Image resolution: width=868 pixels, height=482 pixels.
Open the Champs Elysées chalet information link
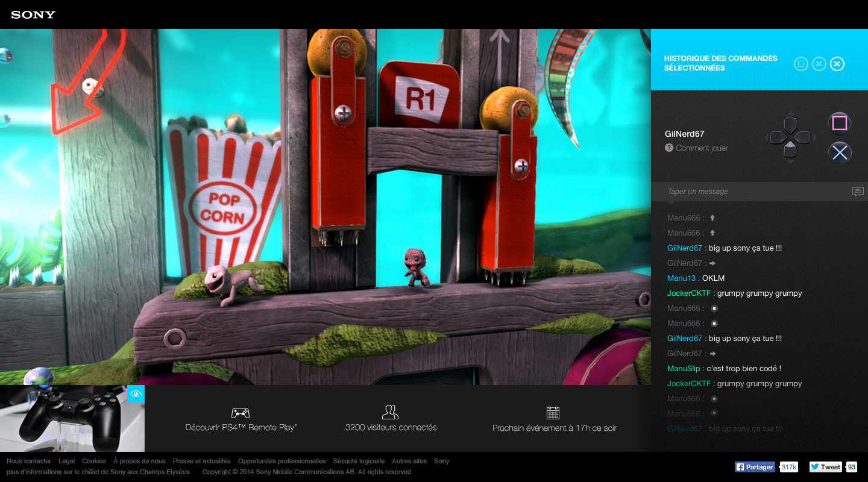click(98, 472)
